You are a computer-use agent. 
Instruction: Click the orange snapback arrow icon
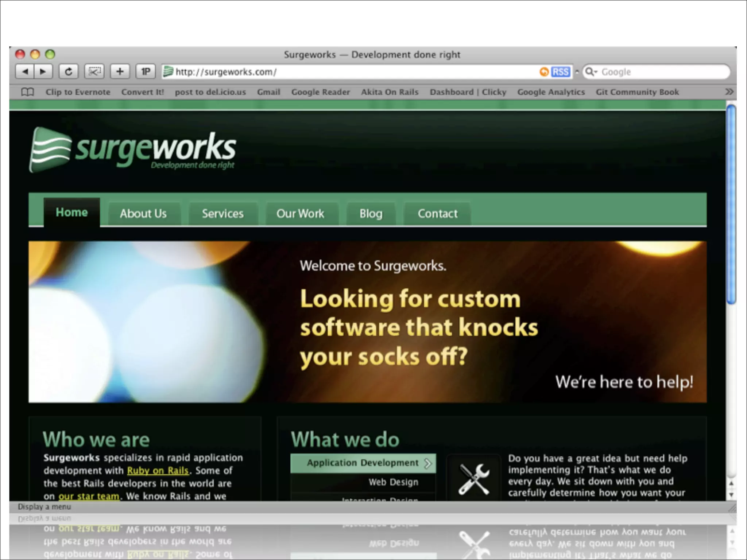pos(544,72)
